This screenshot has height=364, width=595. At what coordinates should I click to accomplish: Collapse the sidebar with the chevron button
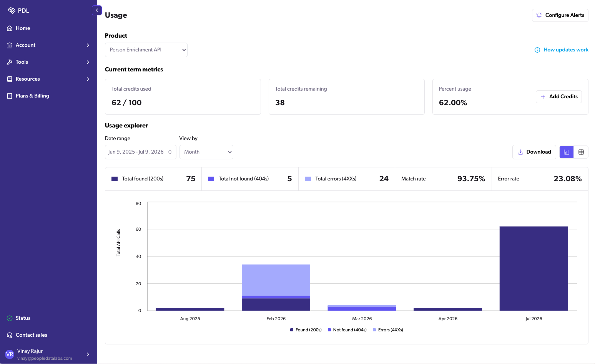point(97,10)
